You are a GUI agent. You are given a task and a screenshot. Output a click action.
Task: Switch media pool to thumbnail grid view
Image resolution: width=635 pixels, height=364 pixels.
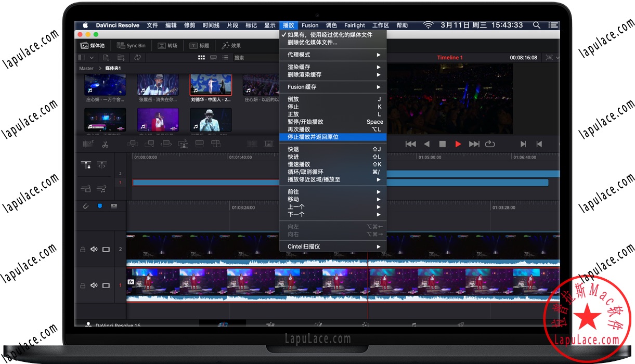tap(201, 57)
